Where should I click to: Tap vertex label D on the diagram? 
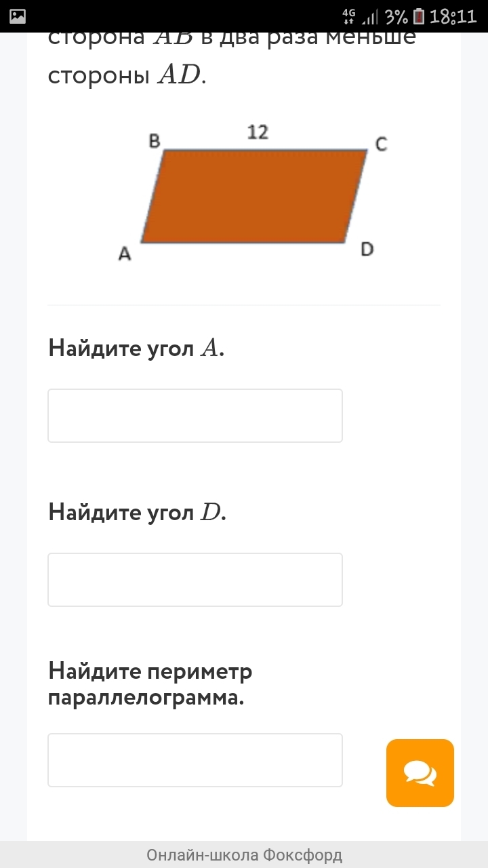(x=367, y=250)
